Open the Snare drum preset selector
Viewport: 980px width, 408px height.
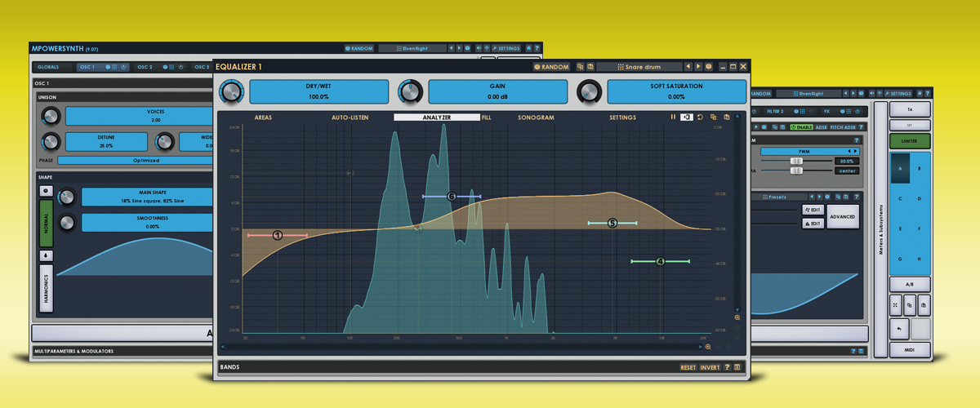point(639,66)
